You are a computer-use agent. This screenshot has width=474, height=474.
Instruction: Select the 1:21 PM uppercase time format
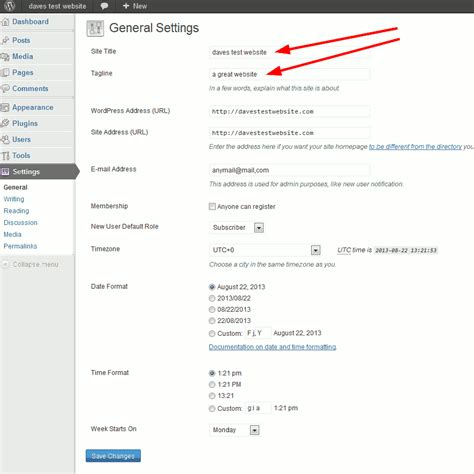coord(212,385)
